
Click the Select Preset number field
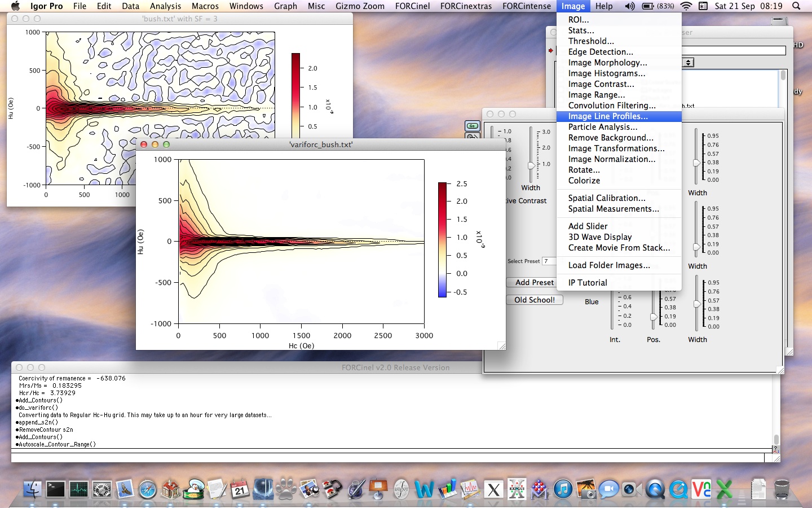pyautogui.click(x=549, y=261)
